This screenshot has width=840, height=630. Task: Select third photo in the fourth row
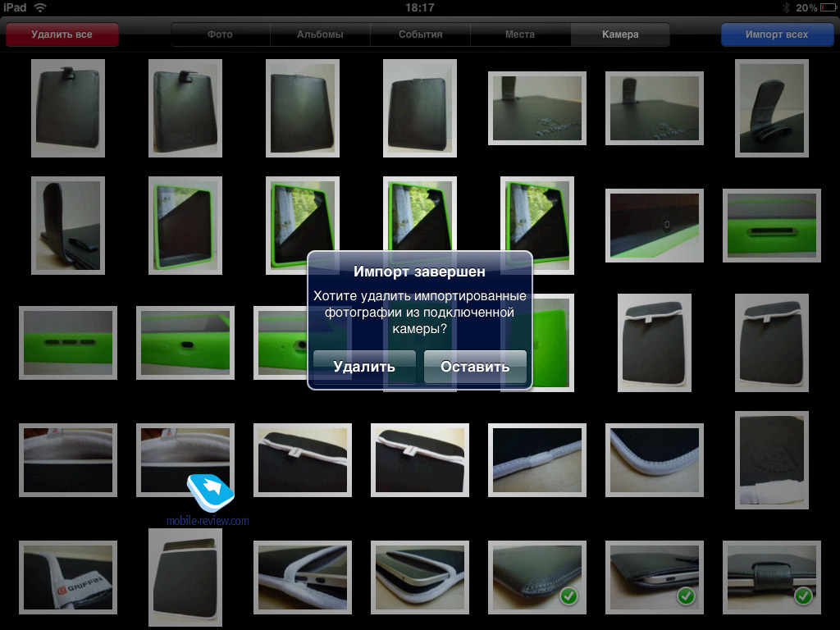coord(303,460)
